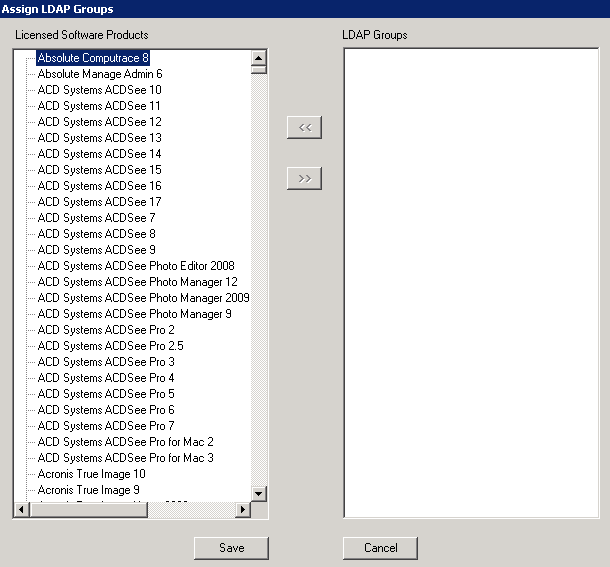Click the horizontal scrollbar left arrow
This screenshot has height=567, width=610.
[21, 509]
